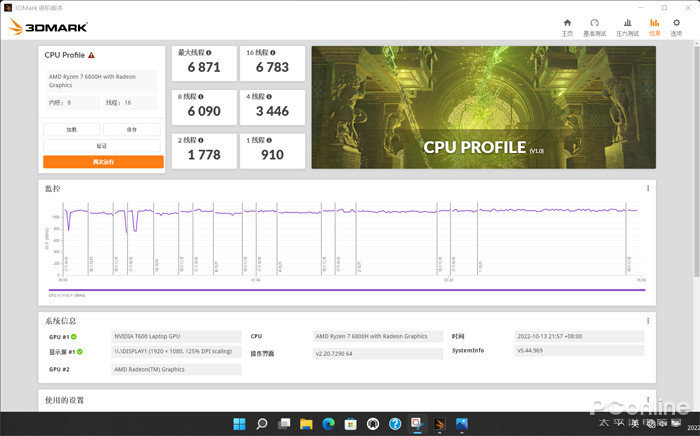Click the monitoring section heading
Viewport: 700px width, 436px height.
(x=53, y=188)
